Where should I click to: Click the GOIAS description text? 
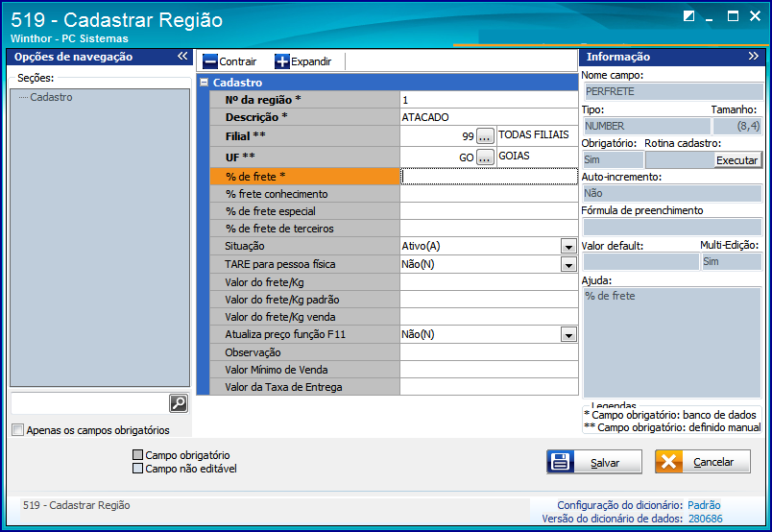pyautogui.click(x=514, y=156)
